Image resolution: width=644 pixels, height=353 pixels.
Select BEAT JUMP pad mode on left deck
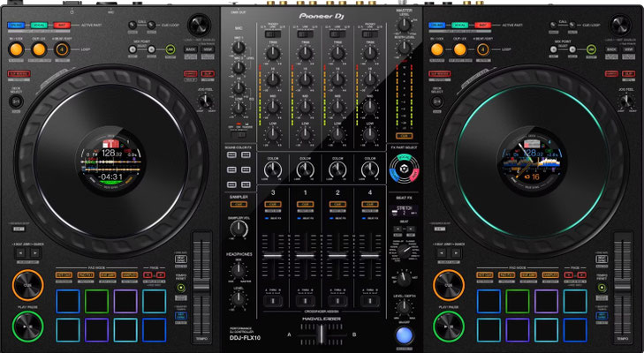[108, 275]
